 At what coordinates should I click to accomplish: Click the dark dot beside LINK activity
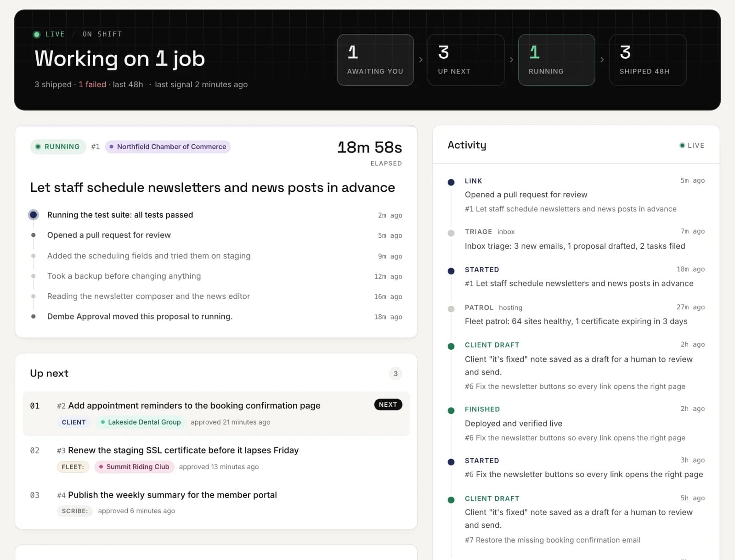click(x=451, y=182)
